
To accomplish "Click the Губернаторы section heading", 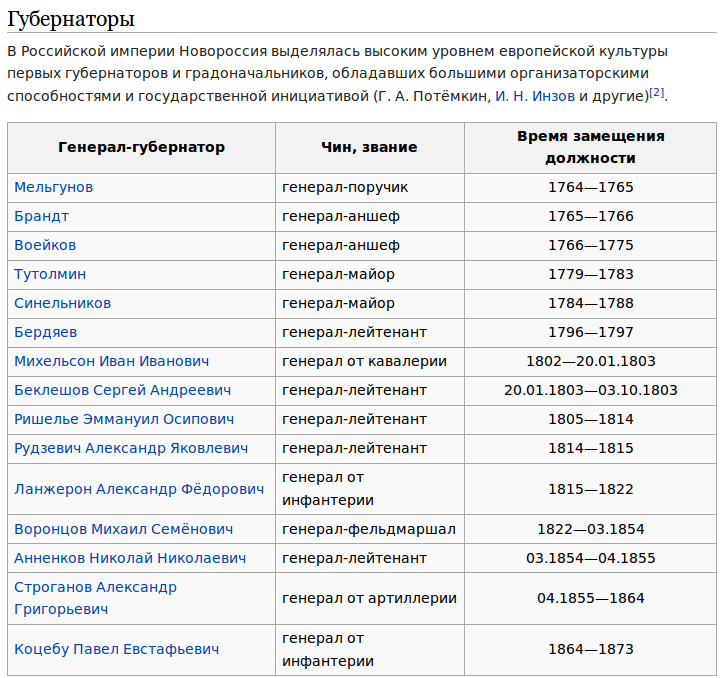I will [x=71, y=19].
